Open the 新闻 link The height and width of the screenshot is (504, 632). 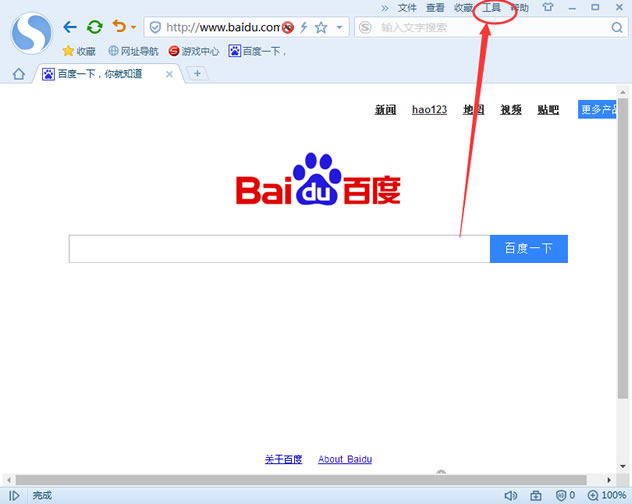click(386, 110)
